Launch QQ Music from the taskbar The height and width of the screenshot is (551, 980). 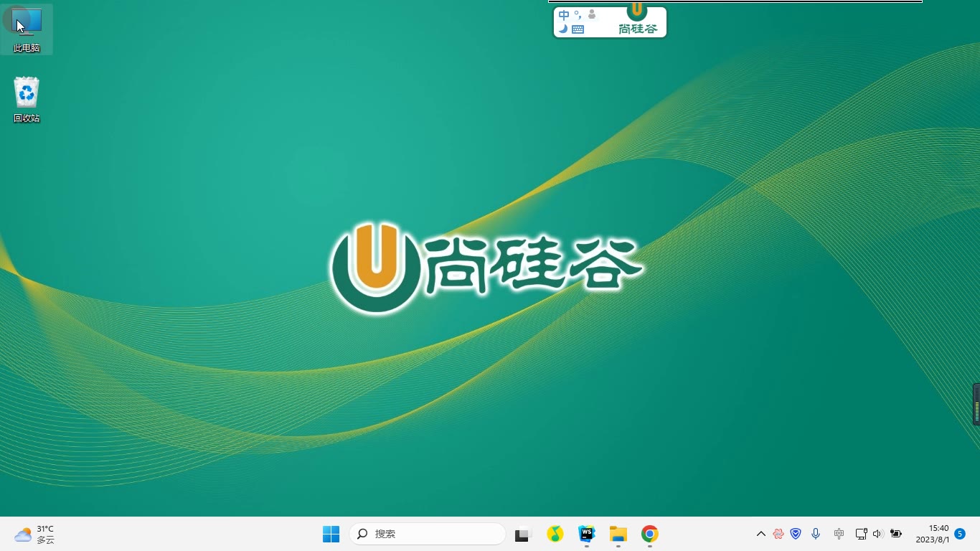point(555,534)
